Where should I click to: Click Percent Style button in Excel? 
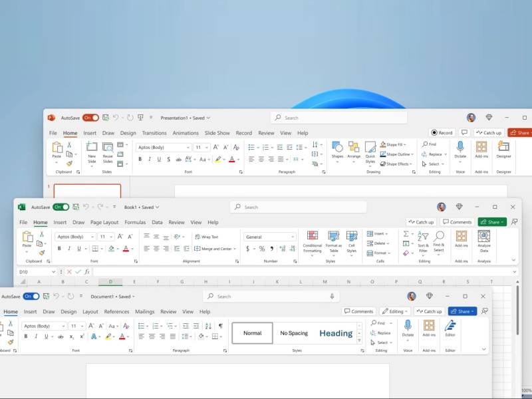262,249
